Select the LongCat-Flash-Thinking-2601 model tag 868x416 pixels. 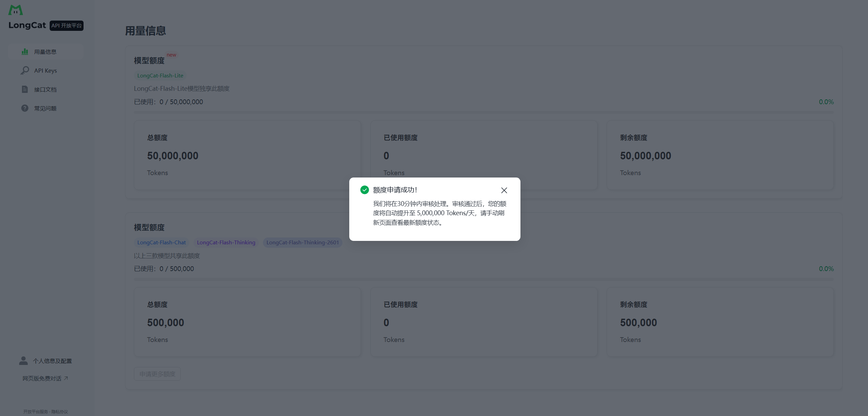click(x=302, y=242)
